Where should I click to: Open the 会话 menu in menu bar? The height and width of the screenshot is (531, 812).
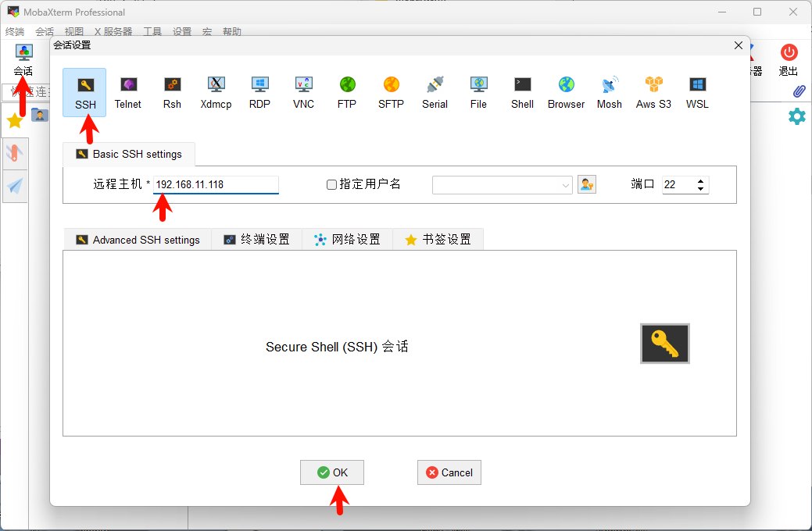(45, 31)
